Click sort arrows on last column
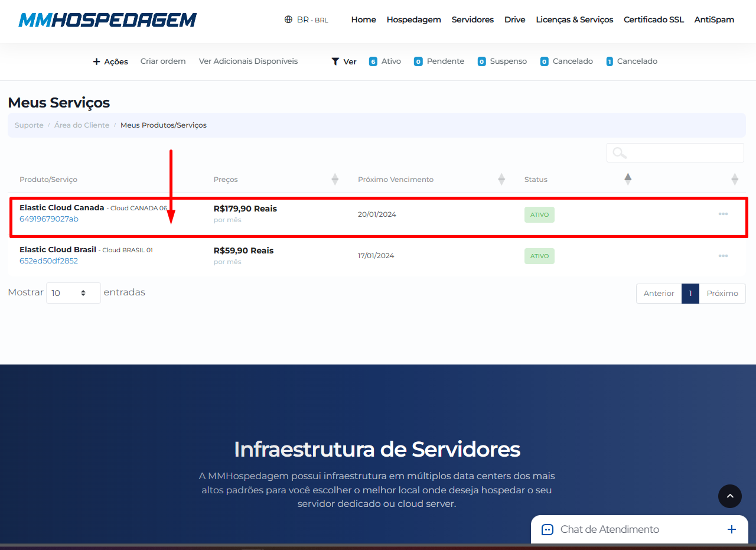The height and width of the screenshot is (550, 756). pyautogui.click(x=735, y=179)
